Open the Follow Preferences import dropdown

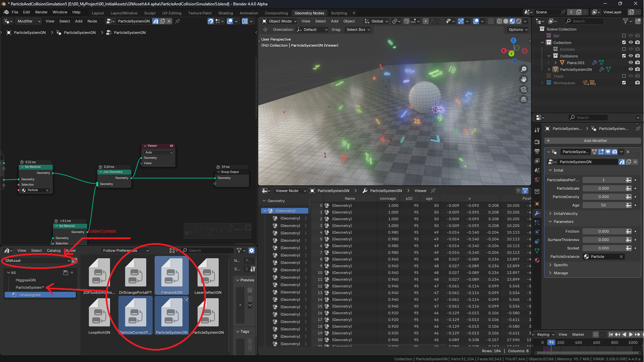coord(125,251)
